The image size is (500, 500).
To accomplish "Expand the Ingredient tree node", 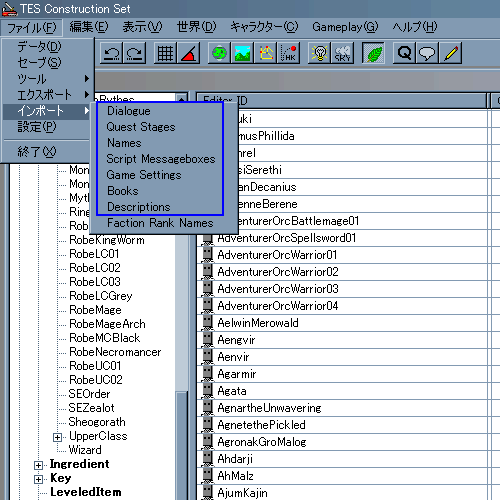I will tap(38, 465).
